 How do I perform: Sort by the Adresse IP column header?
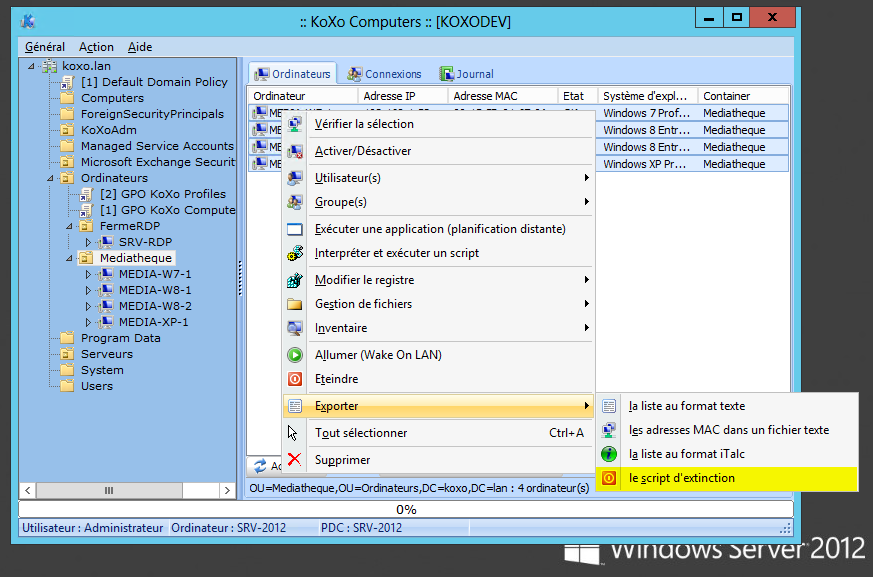pyautogui.click(x=403, y=96)
